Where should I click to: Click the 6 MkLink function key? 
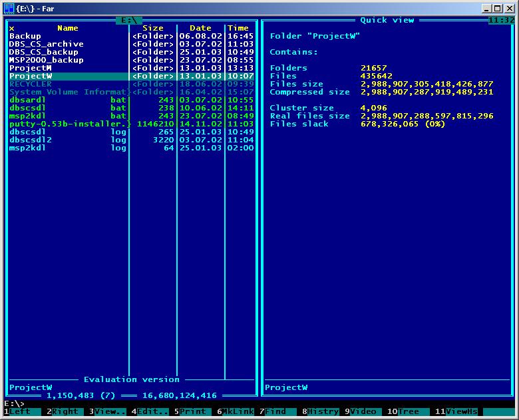[x=236, y=411]
